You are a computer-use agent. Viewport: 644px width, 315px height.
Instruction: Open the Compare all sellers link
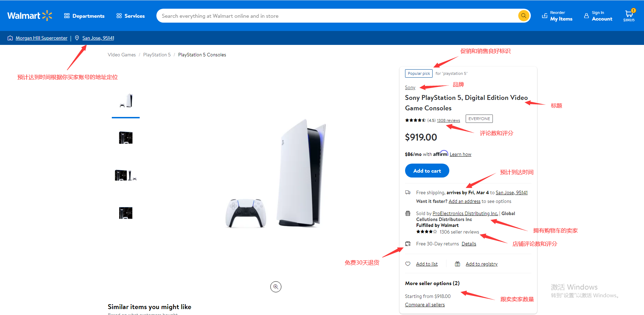tap(425, 304)
